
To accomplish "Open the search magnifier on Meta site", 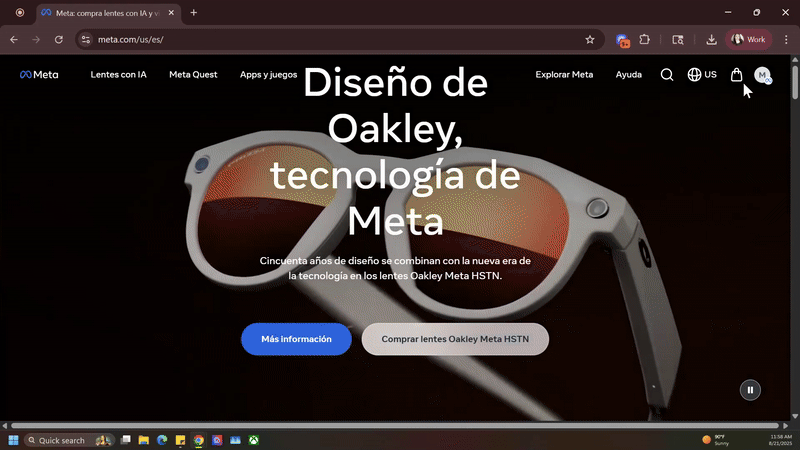I will (x=667, y=75).
